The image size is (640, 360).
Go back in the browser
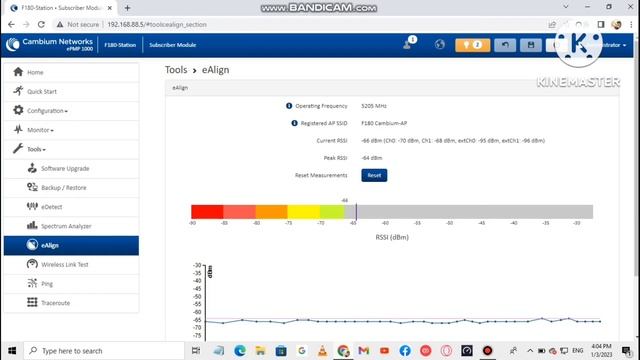coord(11,24)
